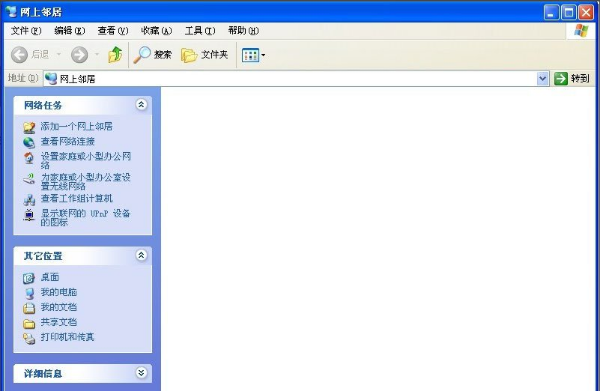Open the 收藏(A) menu
Screen dimensions: 601x391
[156, 31]
